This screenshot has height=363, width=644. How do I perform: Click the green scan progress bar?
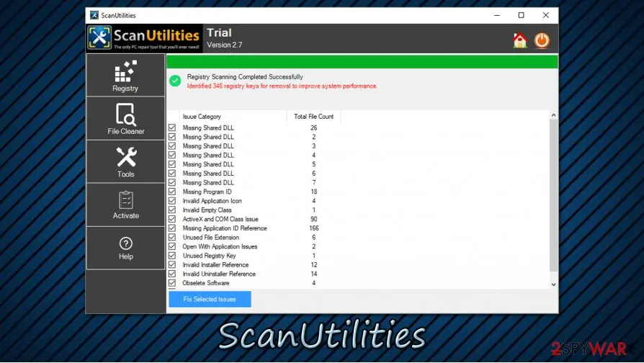coord(362,62)
